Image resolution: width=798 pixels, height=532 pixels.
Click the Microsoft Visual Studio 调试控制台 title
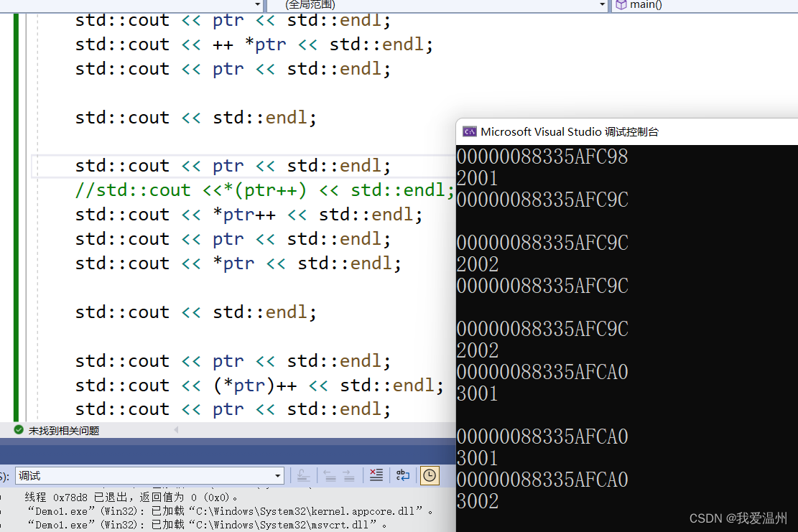click(x=570, y=131)
